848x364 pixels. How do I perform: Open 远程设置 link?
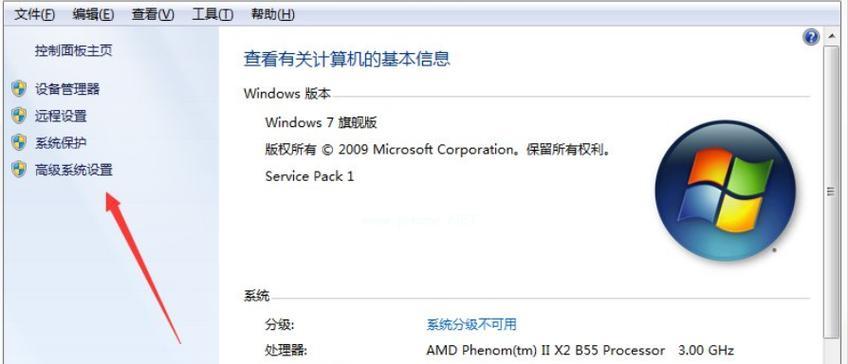coord(61,116)
